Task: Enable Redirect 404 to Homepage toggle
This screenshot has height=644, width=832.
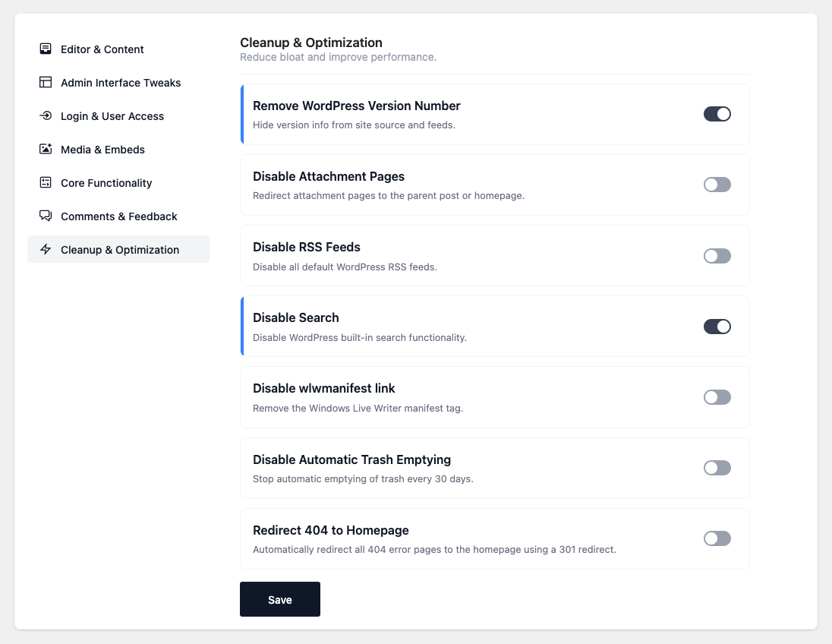Action: click(717, 538)
